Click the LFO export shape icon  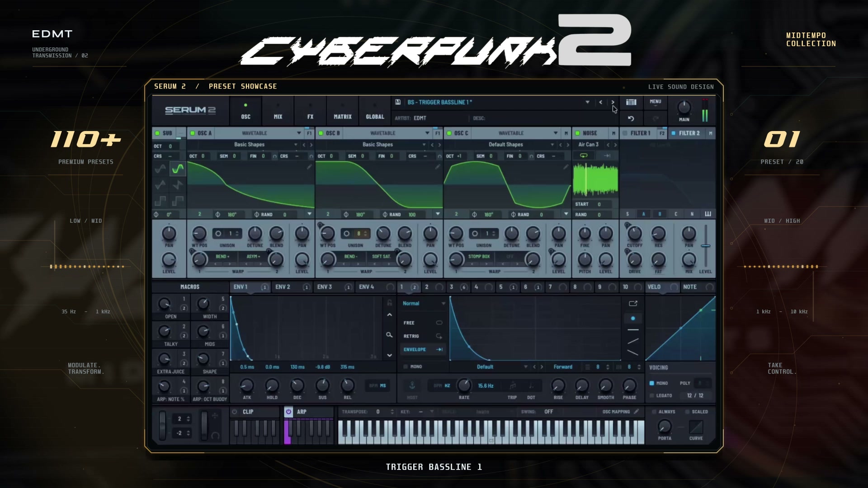[633, 304]
